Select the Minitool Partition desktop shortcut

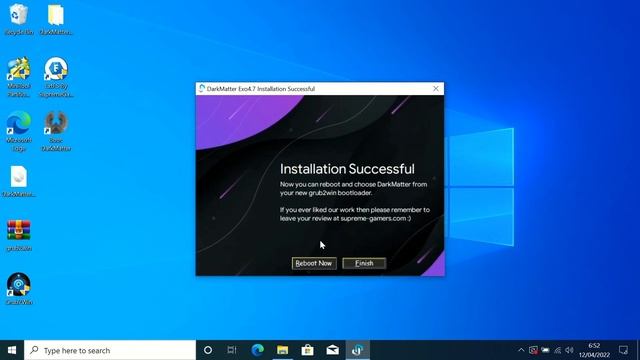(x=18, y=77)
